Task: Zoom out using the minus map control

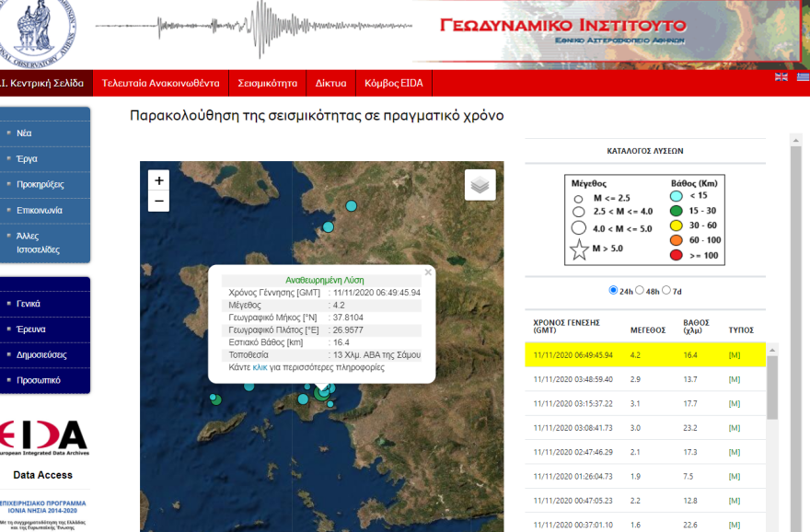Action: pyautogui.click(x=160, y=201)
